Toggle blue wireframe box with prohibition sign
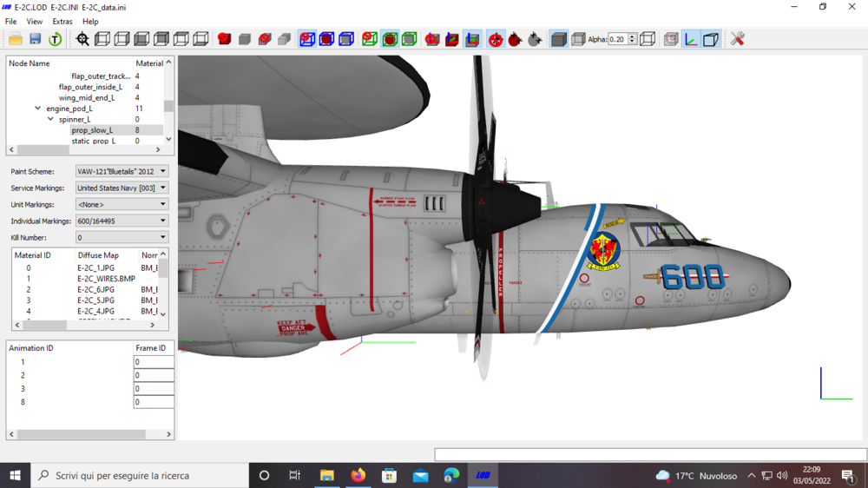This screenshot has width=868, height=488. tap(307, 39)
